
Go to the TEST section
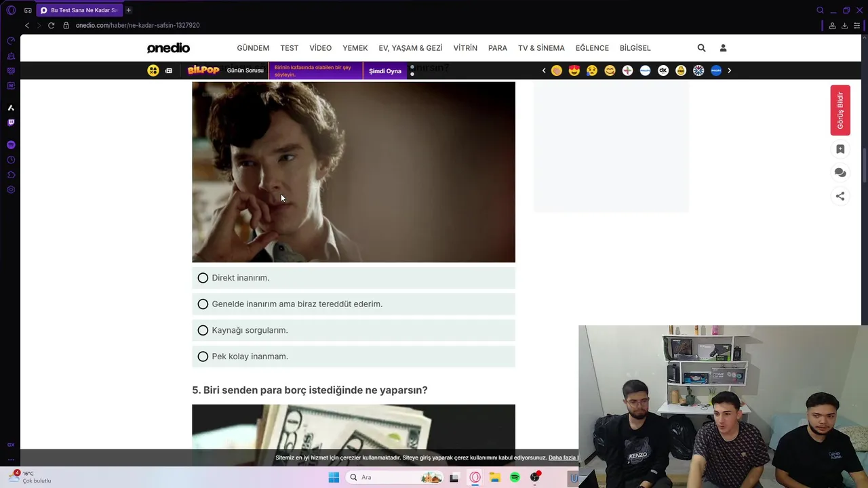click(x=290, y=48)
